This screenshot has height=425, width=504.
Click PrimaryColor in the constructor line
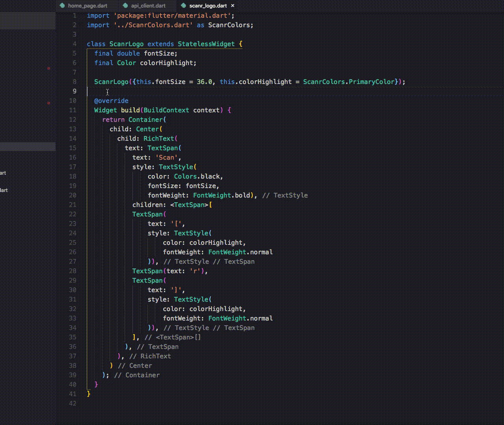tap(371, 82)
